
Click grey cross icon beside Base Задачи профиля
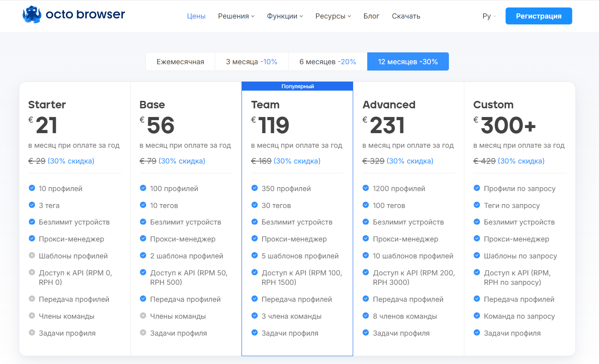[143, 332]
